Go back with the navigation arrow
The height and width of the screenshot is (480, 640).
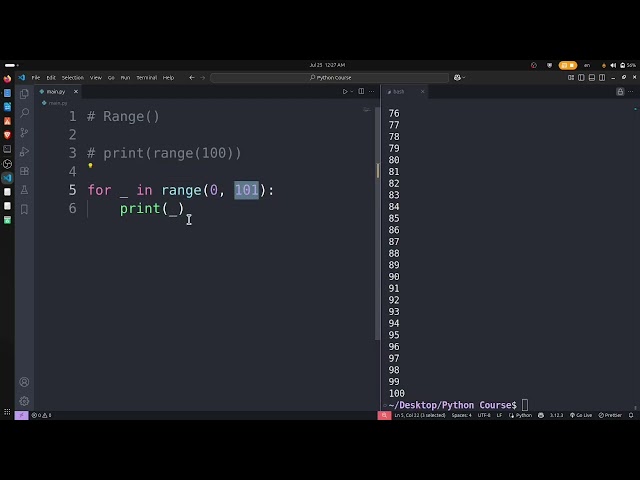point(192,78)
